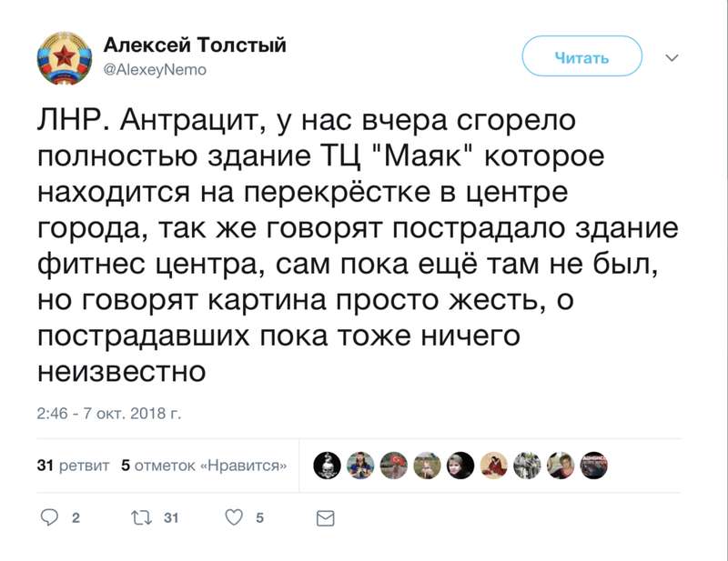The height and width of the screenshot is (561, 728).
Task: Open 5 отметок «Нравится» details
Action: click(x=205, y=463)
